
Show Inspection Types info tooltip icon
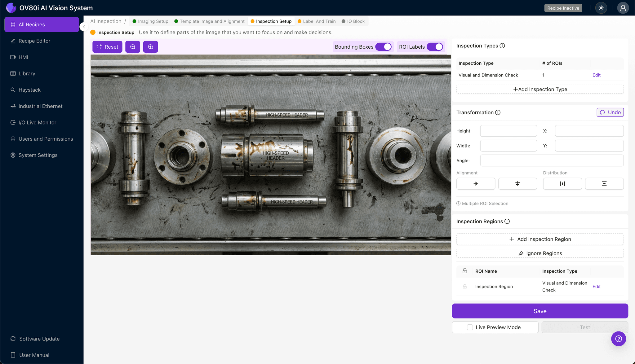(x=502, y=46)
